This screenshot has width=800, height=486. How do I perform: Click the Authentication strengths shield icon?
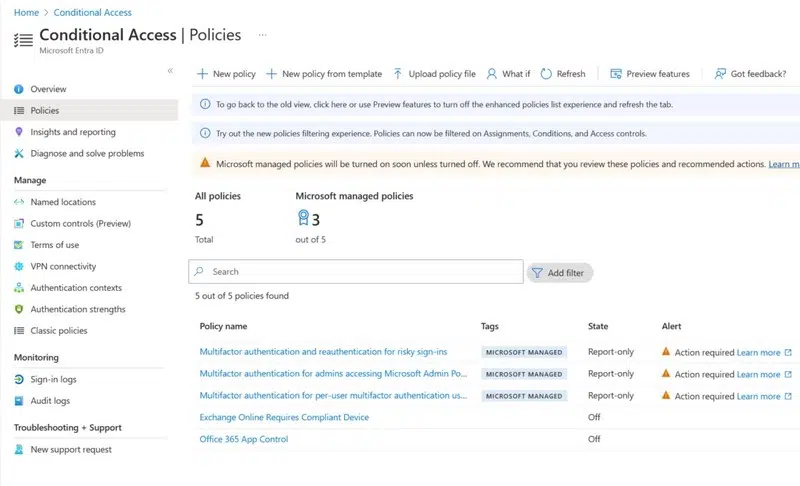19,309
